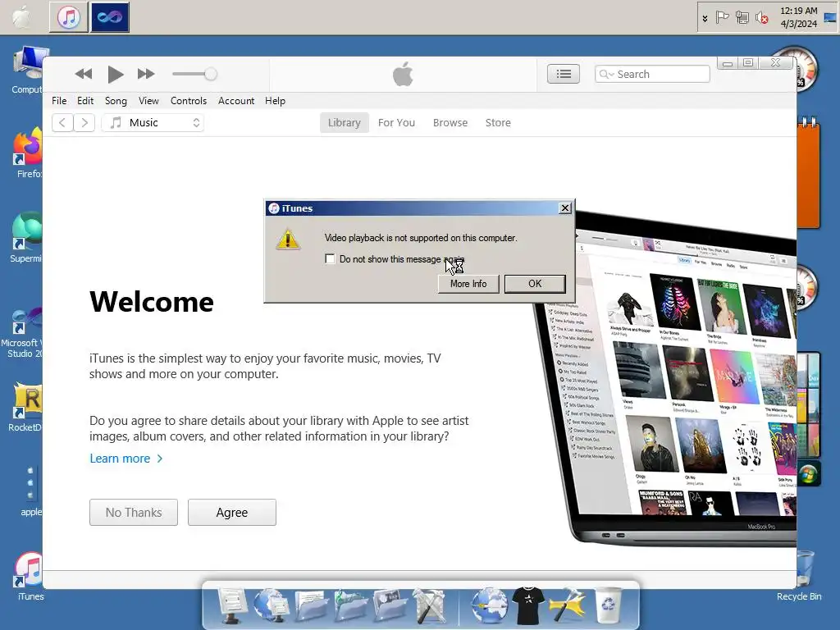Click the Apple logo in iTunes header

[403, 74]
